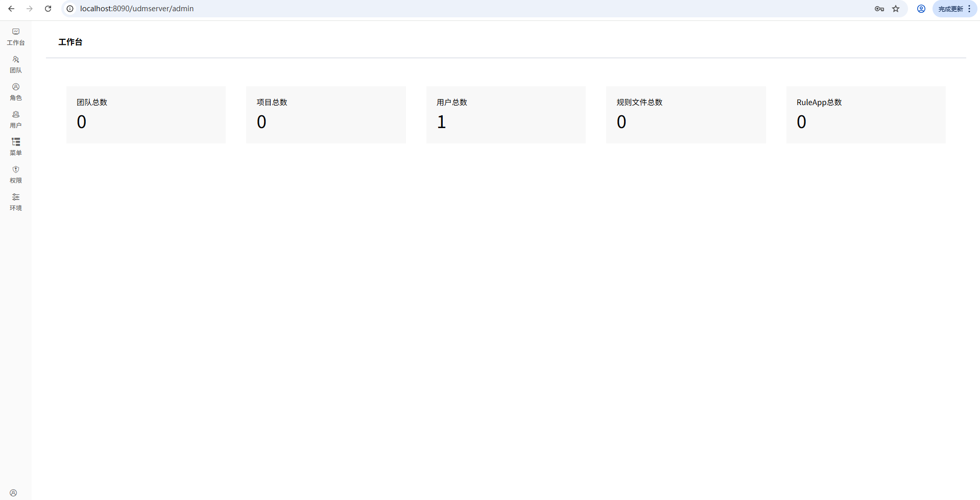Click the browser back arrow

[x=11, y=9]
